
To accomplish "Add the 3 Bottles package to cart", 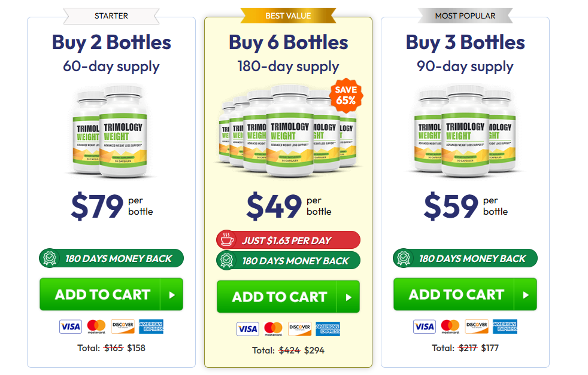I will (465, 294).
